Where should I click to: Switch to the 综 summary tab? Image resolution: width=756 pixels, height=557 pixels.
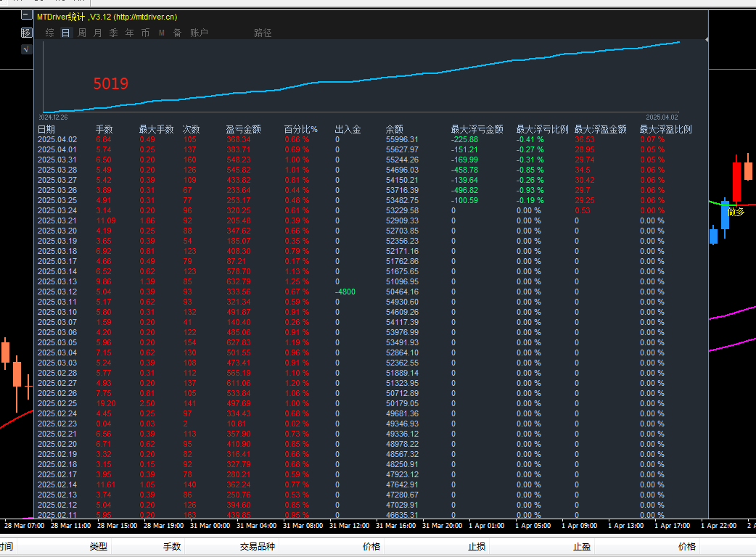(x=49, y=33)
